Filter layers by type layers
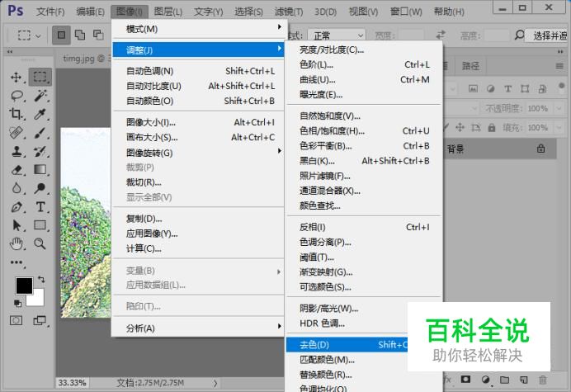 [507, 89]
